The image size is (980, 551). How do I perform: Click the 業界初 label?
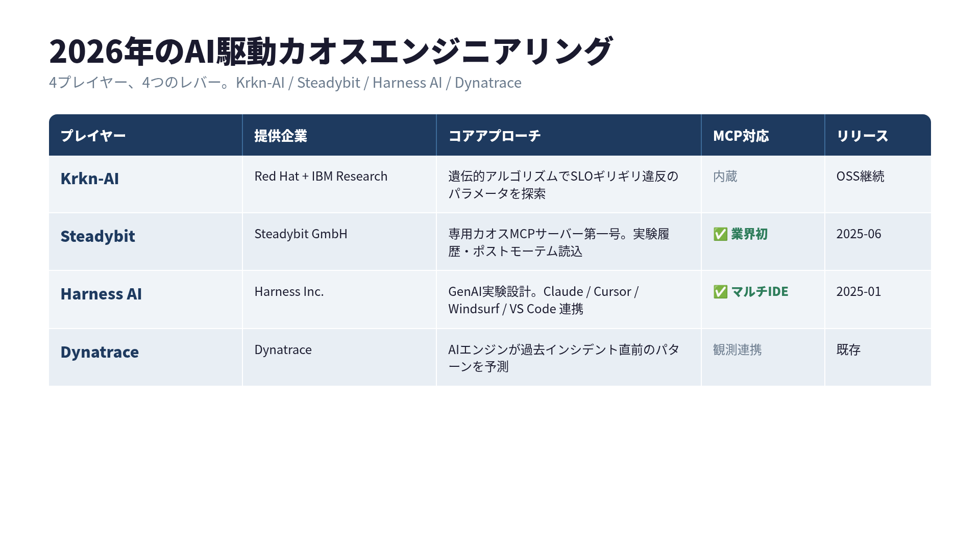click(x=749, y=234)
